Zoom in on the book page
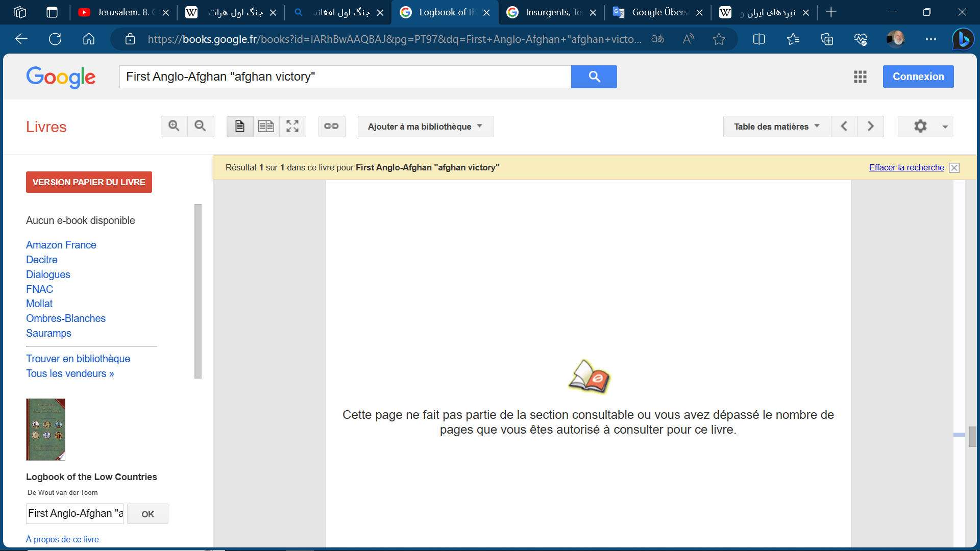This screenshot has width=980, height=551. point(174,126)
